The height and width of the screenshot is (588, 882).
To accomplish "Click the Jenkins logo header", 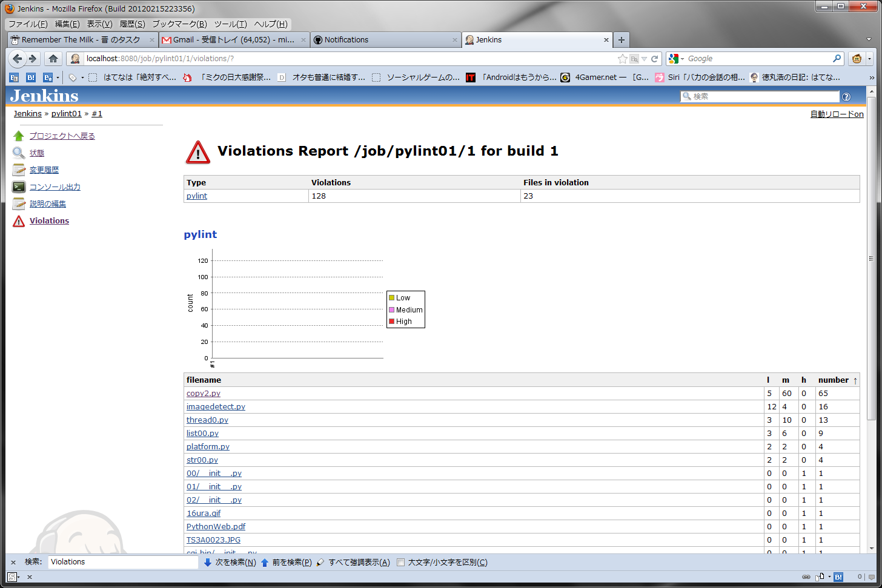I will click(x=44, y=96).
